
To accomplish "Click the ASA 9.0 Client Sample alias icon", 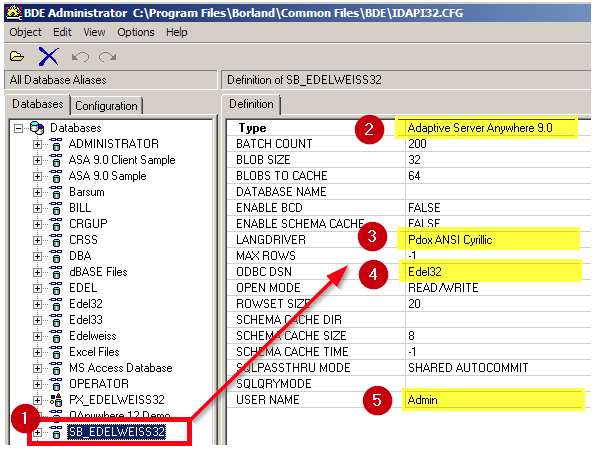I will (x=56, y=160).
